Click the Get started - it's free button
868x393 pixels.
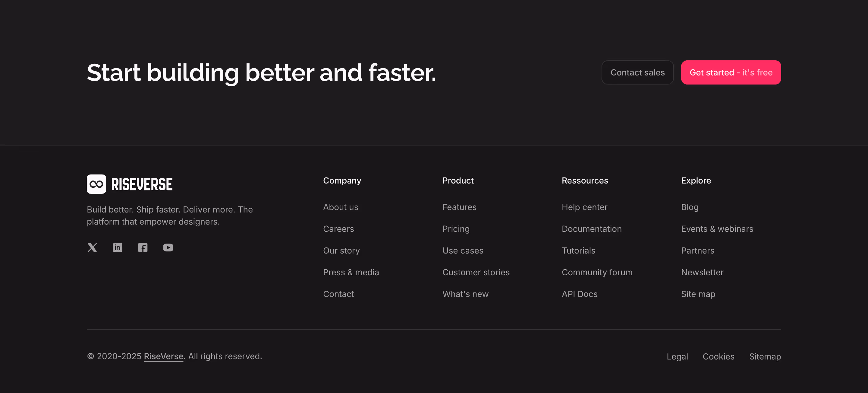[731, 72]
